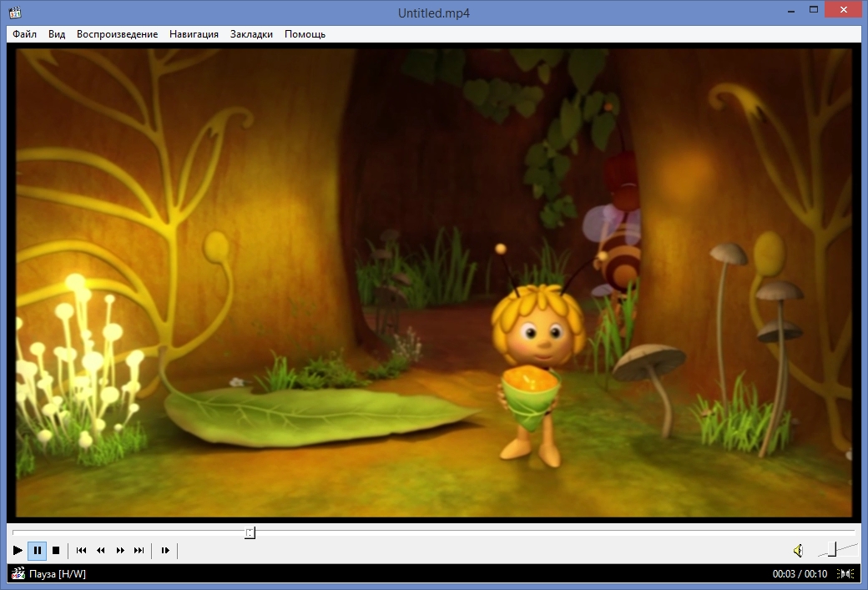
Task: Minimize the player window
Action: pos(791,11)
